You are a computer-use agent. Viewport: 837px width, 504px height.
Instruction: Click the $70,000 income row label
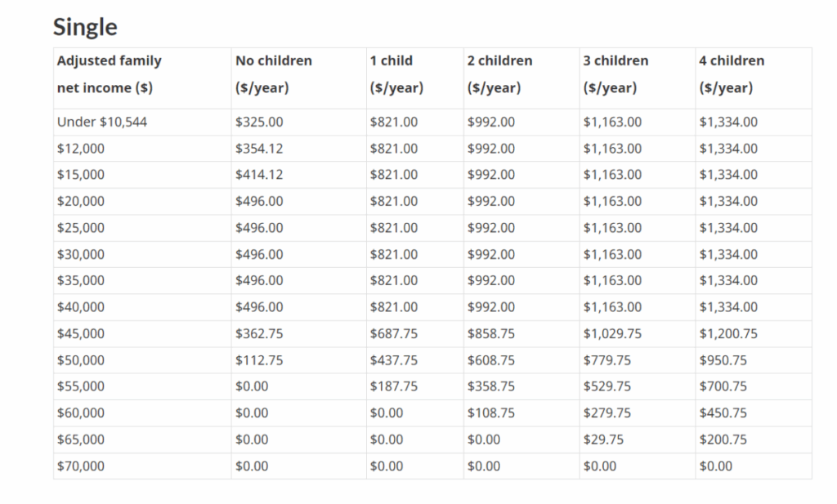81,466
